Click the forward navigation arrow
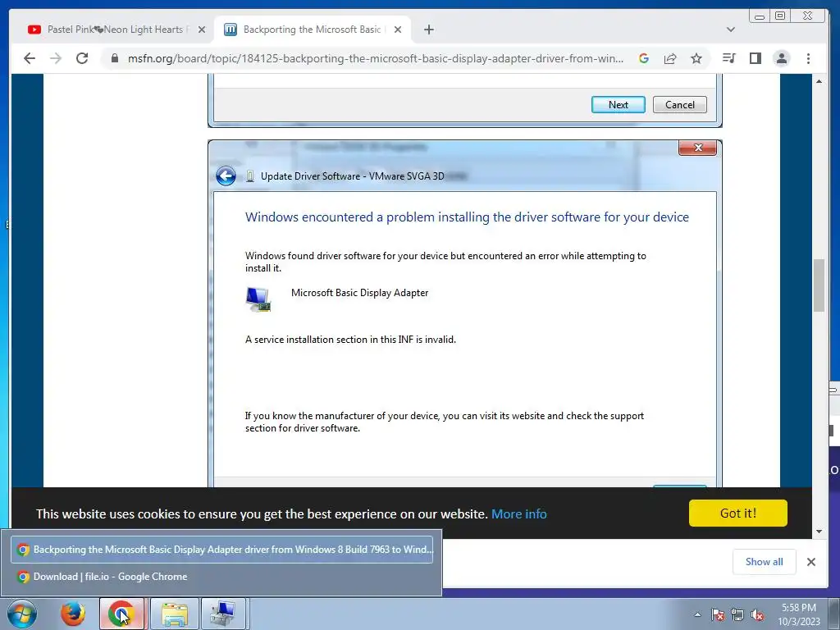Screen dimensions: 840x630 [x=56, y=58]
